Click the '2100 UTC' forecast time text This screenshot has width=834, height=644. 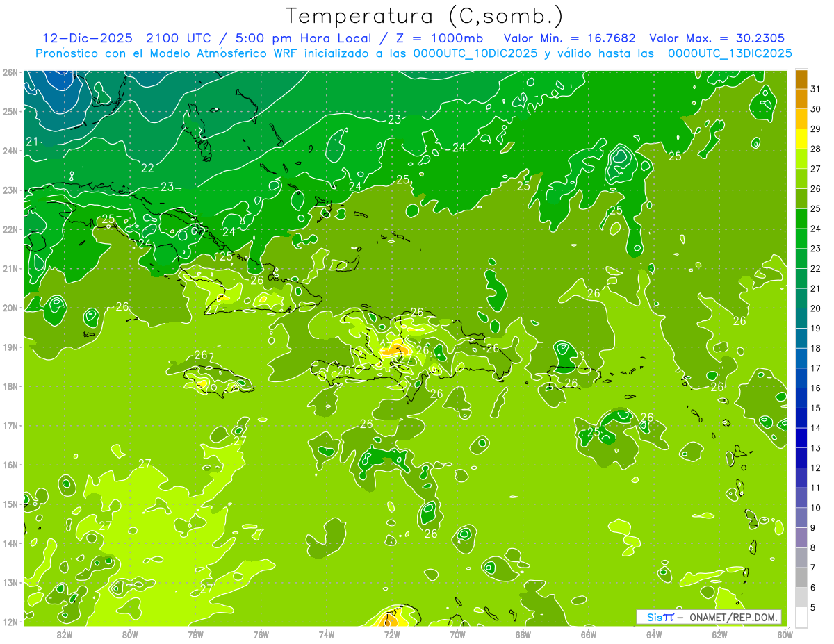point(179,38)
